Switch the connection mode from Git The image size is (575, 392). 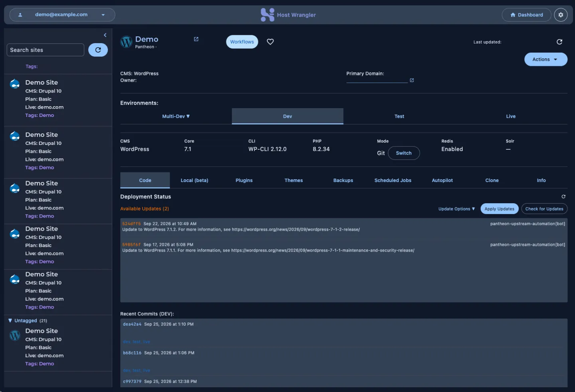(x=404, y=153)
